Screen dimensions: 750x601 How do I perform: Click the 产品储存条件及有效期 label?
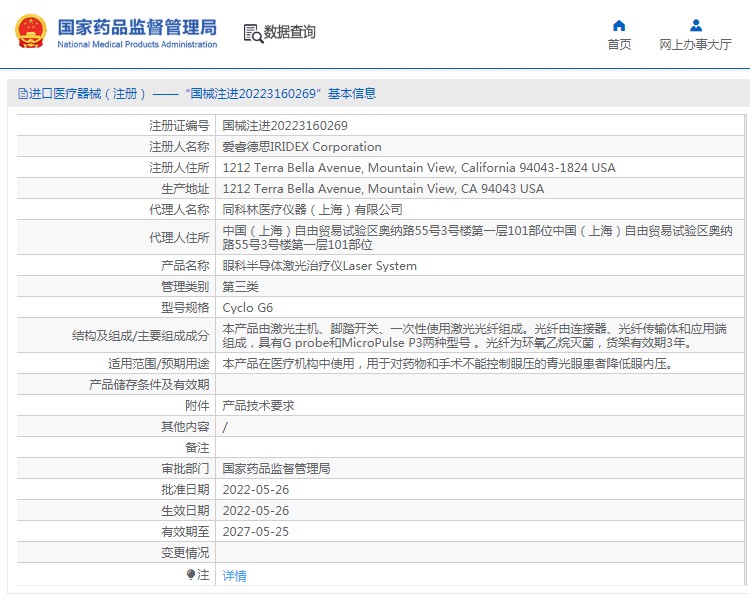point(149,385)
